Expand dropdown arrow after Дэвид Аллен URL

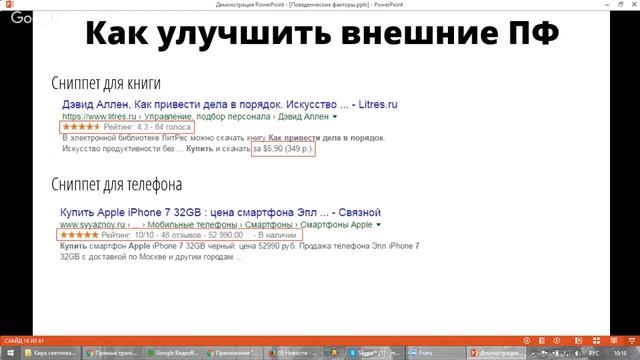[x=335, y=117]
